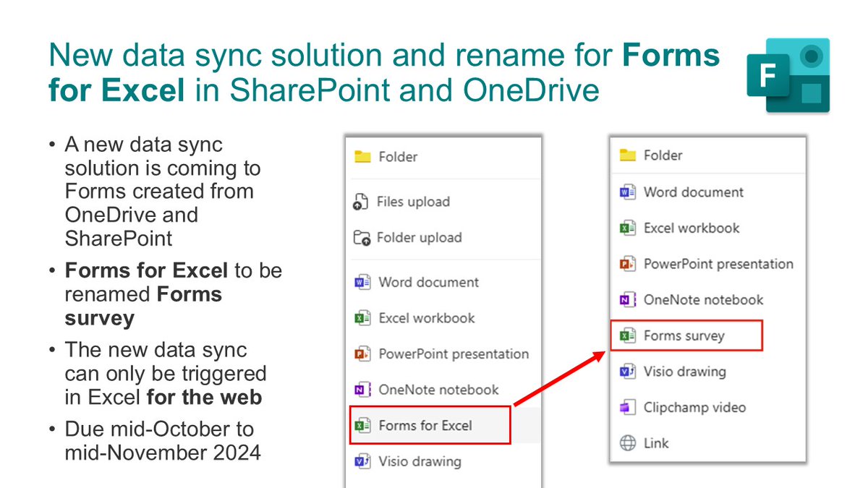The image size is (868, 488).
Task: Click the yellow Folder icon in right menu
Action: [x=628, y=155]
